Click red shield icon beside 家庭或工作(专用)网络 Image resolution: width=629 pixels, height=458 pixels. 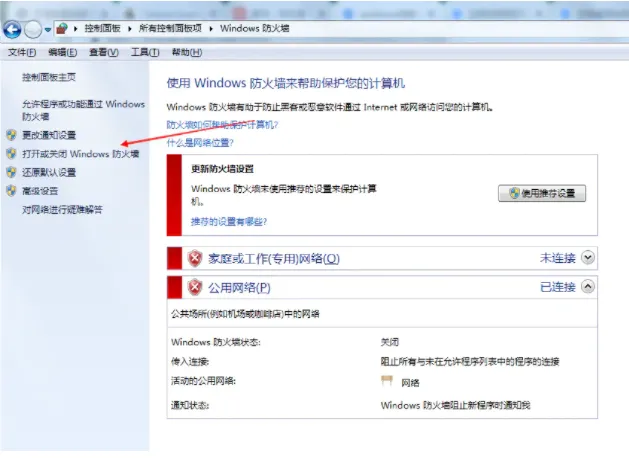(195, 258)
